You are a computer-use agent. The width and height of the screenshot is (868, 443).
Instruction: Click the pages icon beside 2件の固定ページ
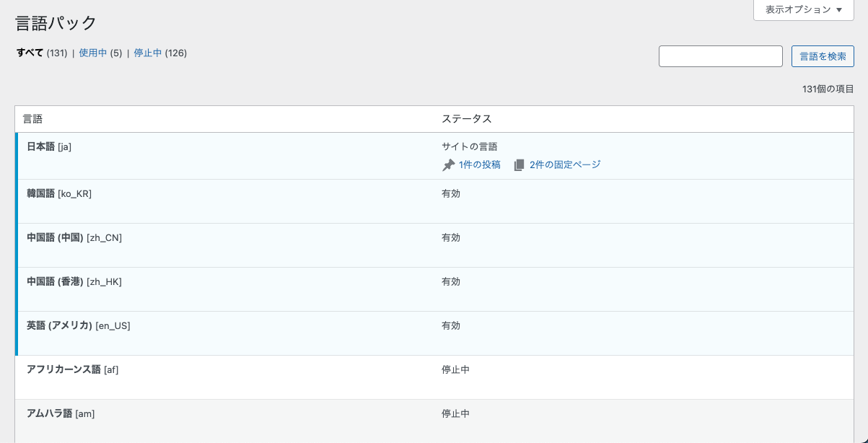[519, 165]
